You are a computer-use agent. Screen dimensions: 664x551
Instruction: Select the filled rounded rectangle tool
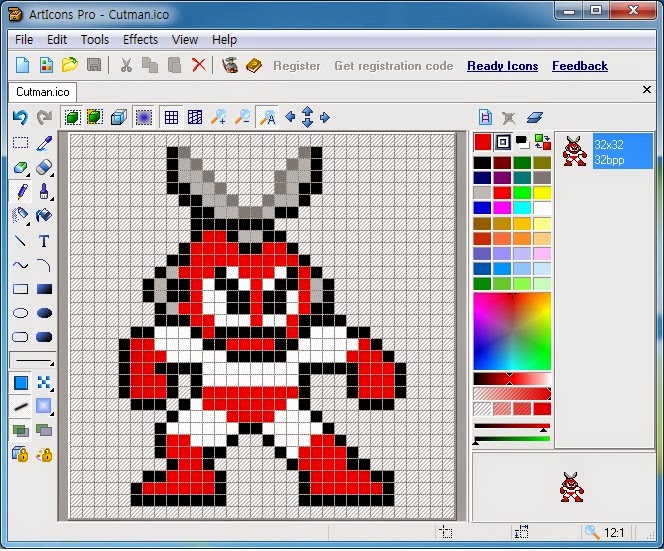click(x=44, y=337)
